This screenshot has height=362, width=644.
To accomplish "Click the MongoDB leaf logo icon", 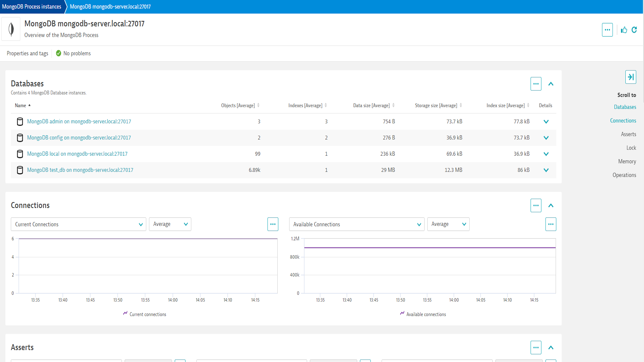I will (11, 29).
